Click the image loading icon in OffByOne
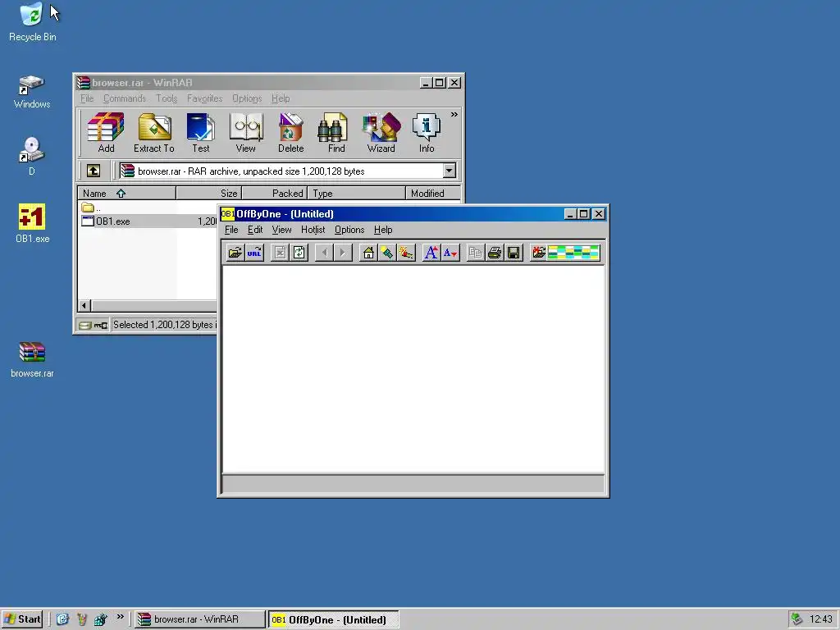 click(x=538, y=253)
